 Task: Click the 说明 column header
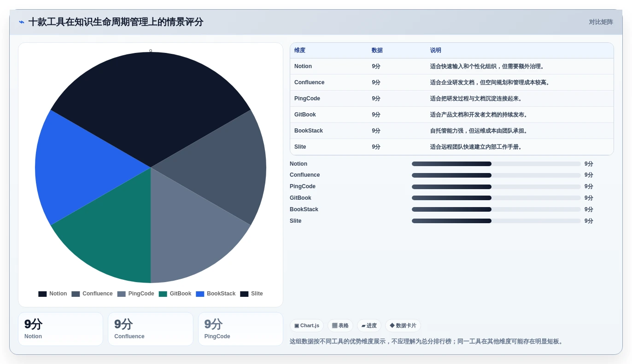click(x=436, y=50)
